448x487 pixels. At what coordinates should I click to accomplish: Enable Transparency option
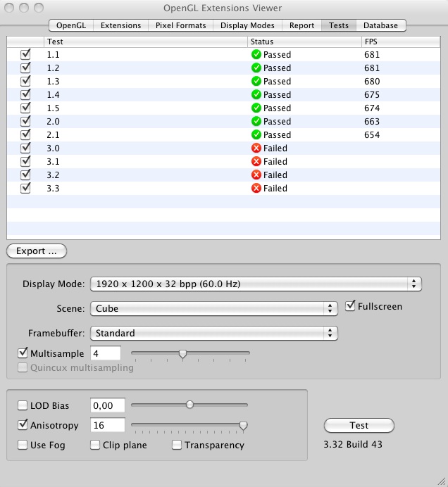tap(177, 445)
